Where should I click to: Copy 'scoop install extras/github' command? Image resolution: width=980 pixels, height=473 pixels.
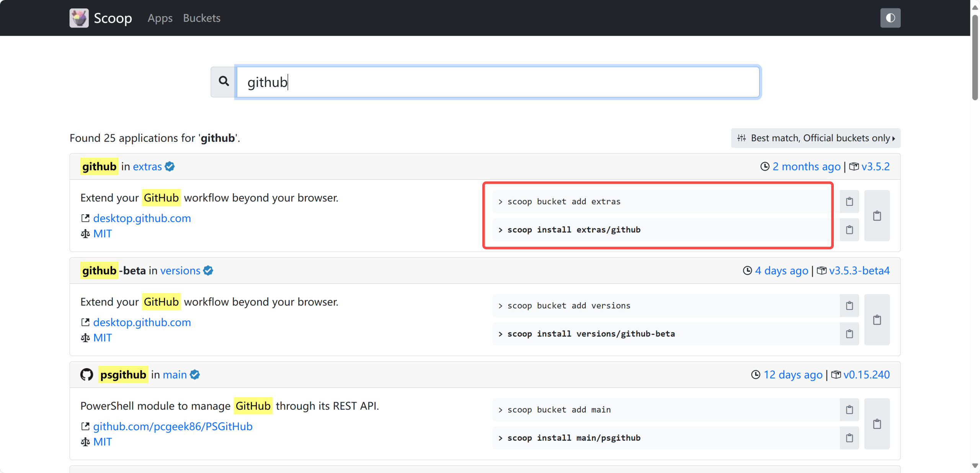[849, 230]
